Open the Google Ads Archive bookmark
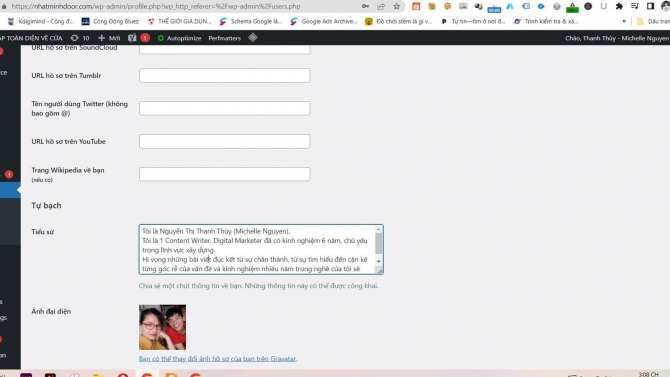 coord(323,21)
